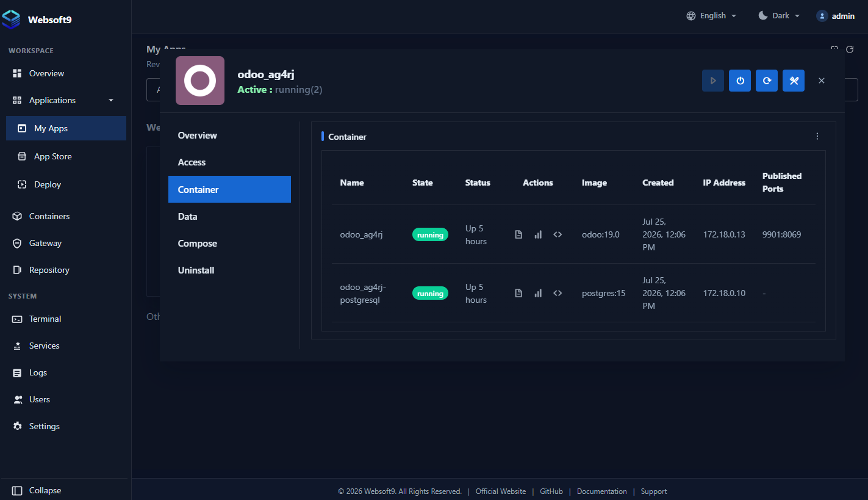The width and height of the screenshot is (868, 500).
Task: Click the fullscreen icon on My Apps page
Action: pos(834,49)
